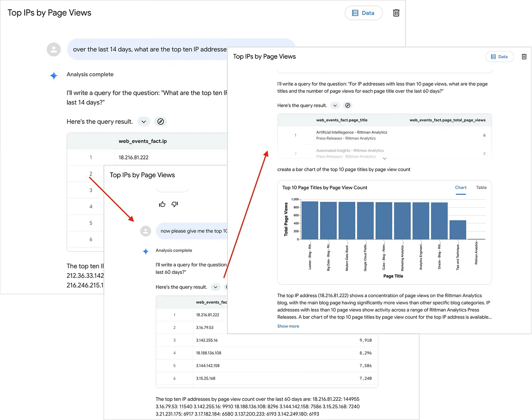The image size is (532, 420).
Task: Click the Show more link
Action: pyautogui.click(x=288, y=326)
